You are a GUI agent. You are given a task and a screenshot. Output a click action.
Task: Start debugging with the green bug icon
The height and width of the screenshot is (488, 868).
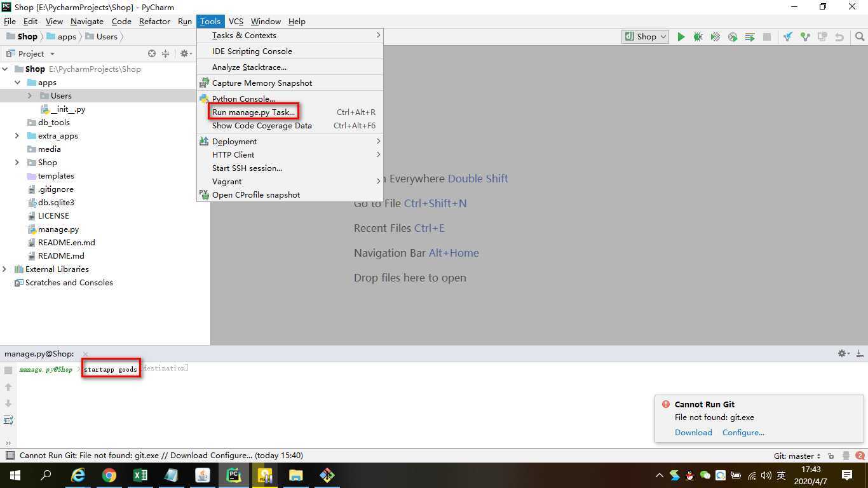pyautogui.click(x=698, y=37)
